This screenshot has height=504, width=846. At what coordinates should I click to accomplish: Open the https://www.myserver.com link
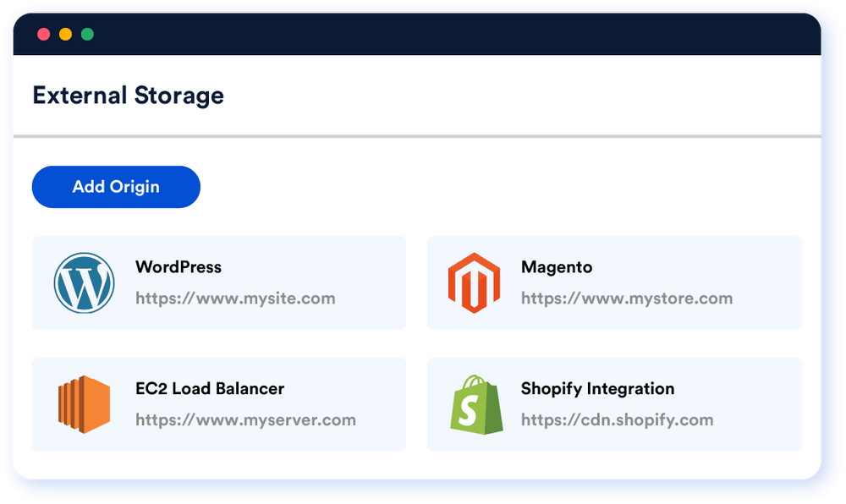point(245,420)
